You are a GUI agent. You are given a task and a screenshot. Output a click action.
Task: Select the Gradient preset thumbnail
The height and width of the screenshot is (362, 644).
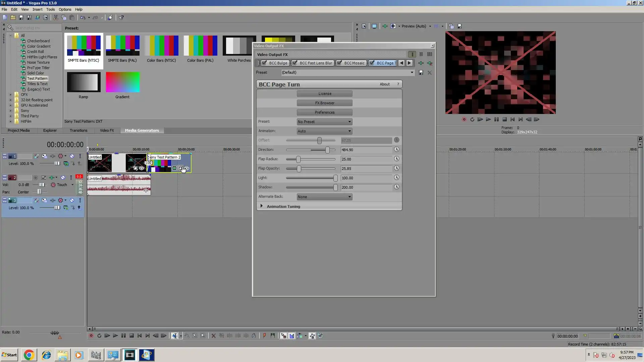click(122, 82)
